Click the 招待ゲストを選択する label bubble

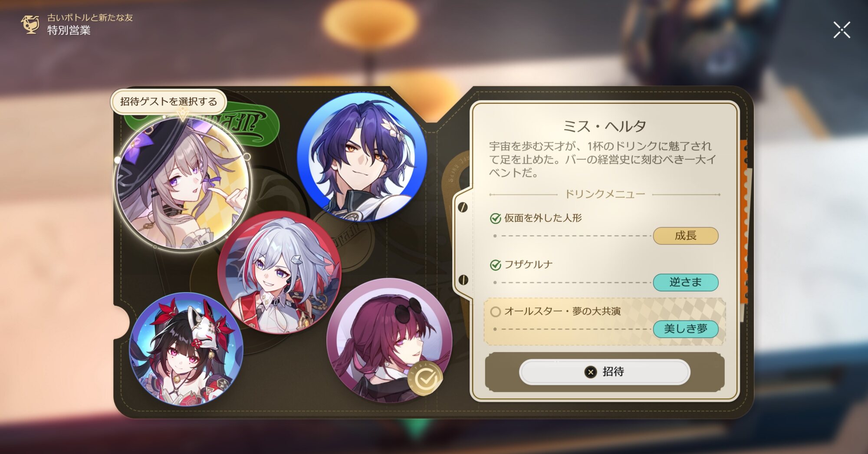[169, 102]
